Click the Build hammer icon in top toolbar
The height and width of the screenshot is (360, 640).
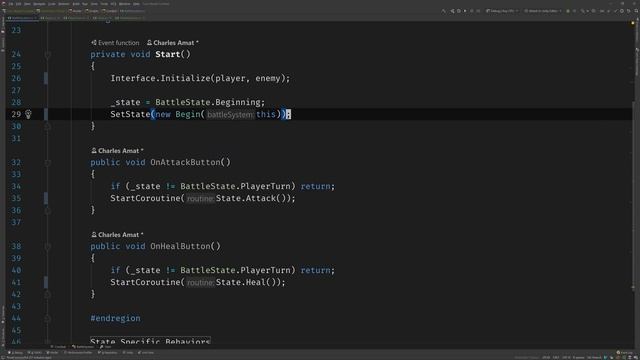(444, 11)
